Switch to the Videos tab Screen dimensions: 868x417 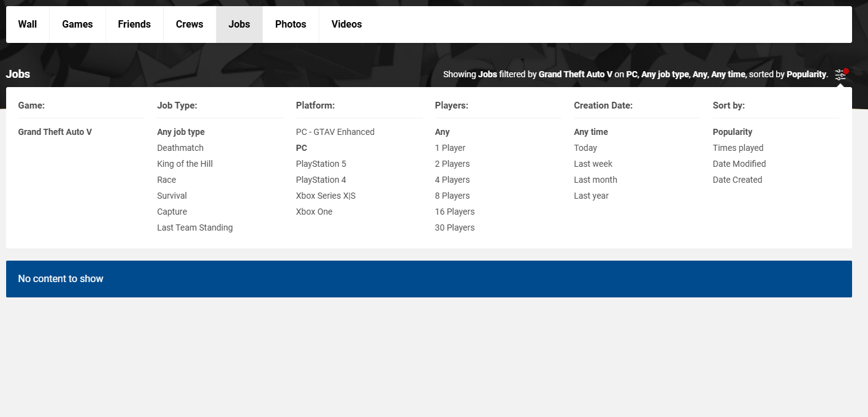(x=346, y=25)
